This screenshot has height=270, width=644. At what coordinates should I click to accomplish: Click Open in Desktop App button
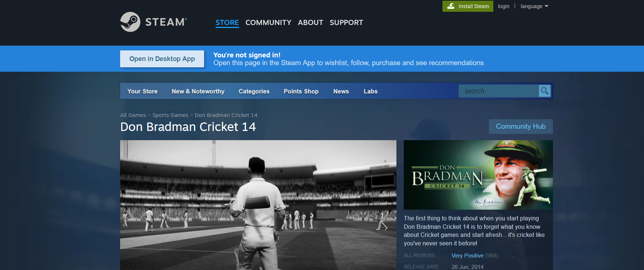coord(162,59)
